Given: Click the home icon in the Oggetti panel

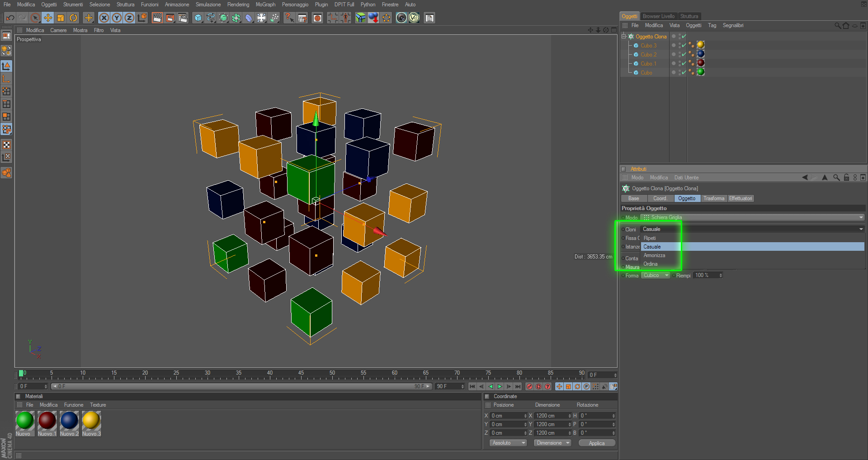Looking at the screenshot, I should [x=846, y=26].
